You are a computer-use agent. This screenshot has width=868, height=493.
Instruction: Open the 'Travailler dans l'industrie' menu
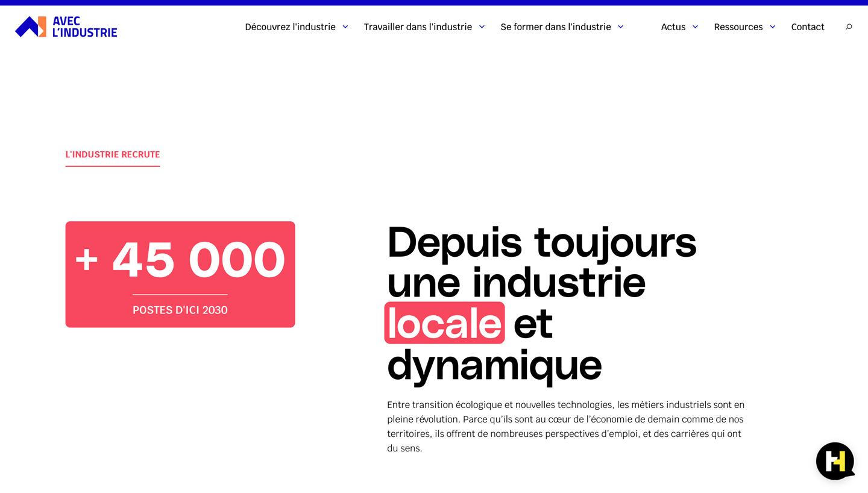coord(418,27)
